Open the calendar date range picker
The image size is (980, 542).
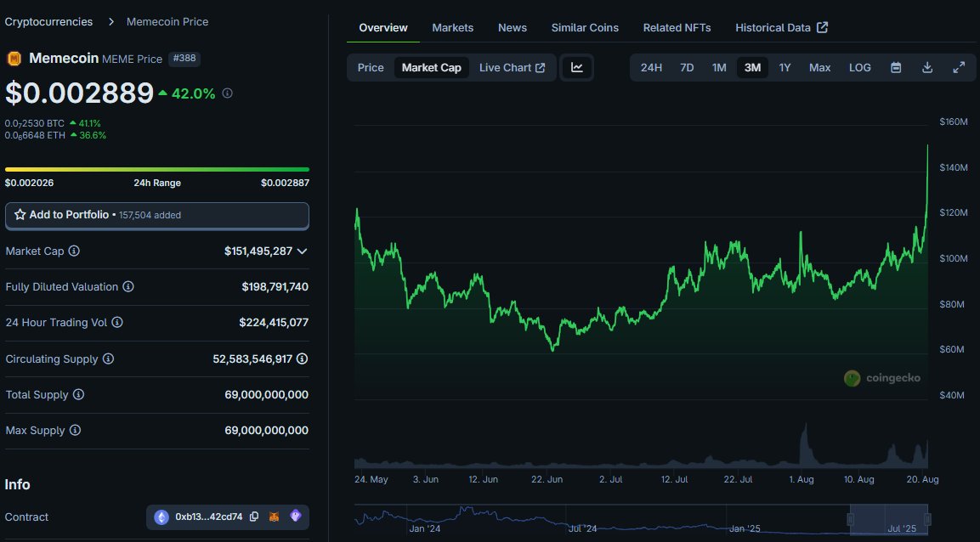pyautogui.click(x=896, y=67)
